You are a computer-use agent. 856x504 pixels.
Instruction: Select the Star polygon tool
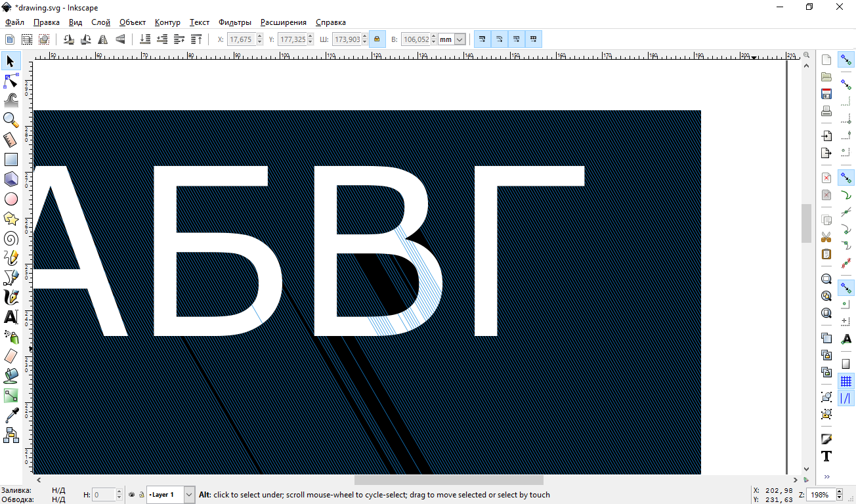tap(11, 219)
